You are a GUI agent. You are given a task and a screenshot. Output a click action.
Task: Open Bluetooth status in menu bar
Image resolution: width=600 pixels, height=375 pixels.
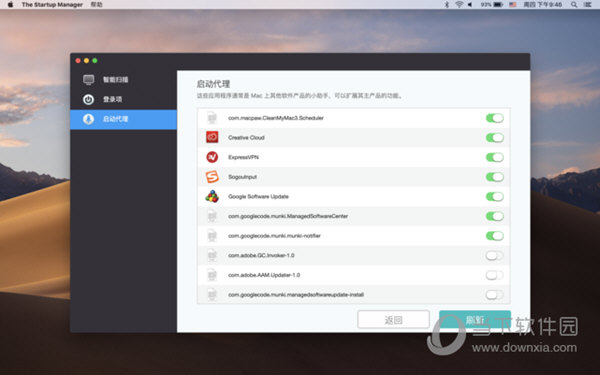click(x=447, y=5)
